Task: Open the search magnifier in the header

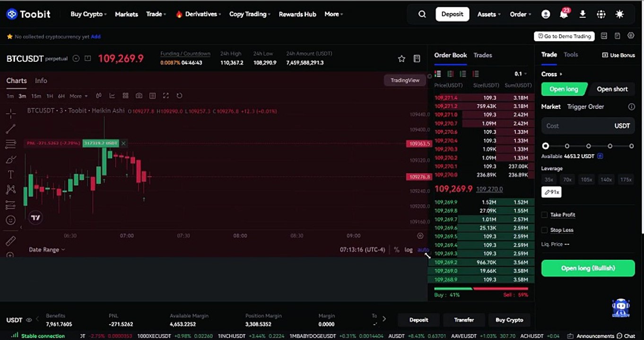Action: point(422,14)
